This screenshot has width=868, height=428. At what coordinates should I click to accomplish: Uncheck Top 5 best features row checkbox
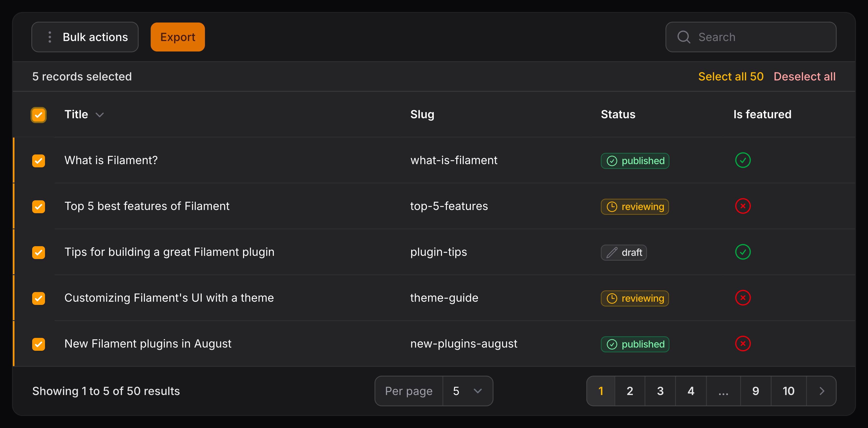pyautogui.click(x=38, y=207)
